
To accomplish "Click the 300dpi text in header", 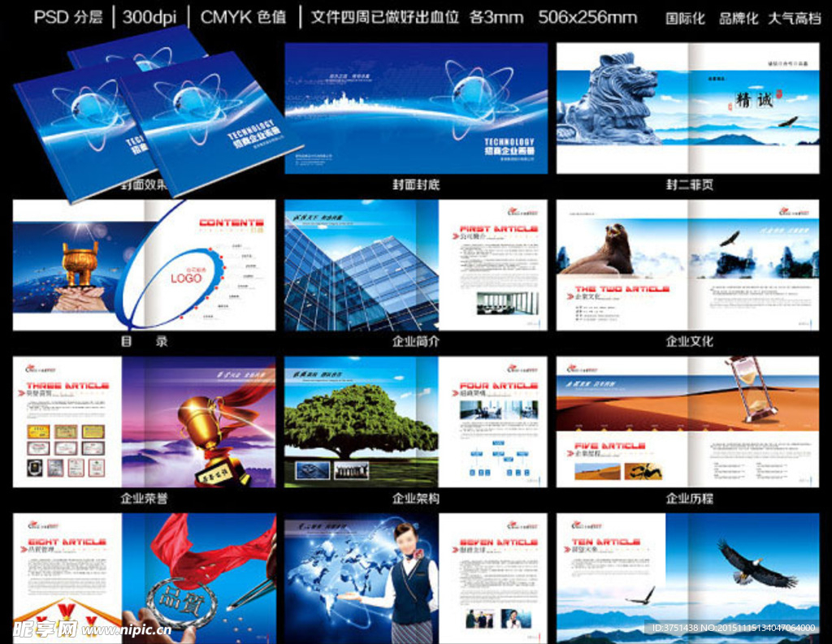I will [149, 17].
